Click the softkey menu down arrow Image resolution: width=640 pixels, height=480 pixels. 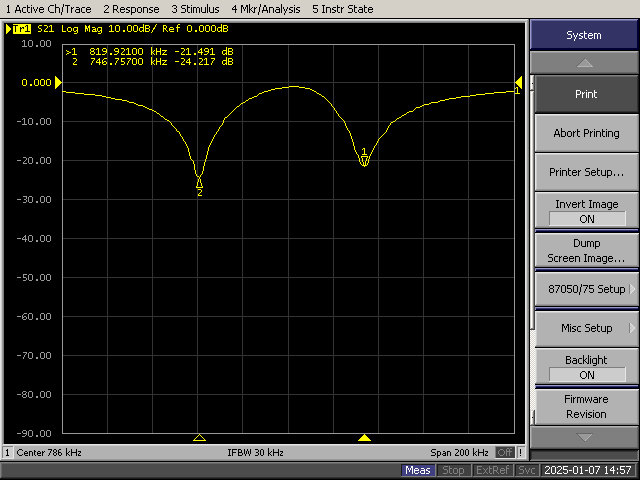point(584,438)
